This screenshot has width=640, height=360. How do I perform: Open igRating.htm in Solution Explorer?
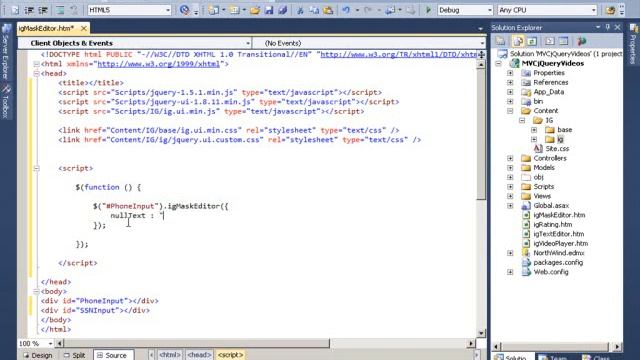pyautogui.click(x=553, y=224)
